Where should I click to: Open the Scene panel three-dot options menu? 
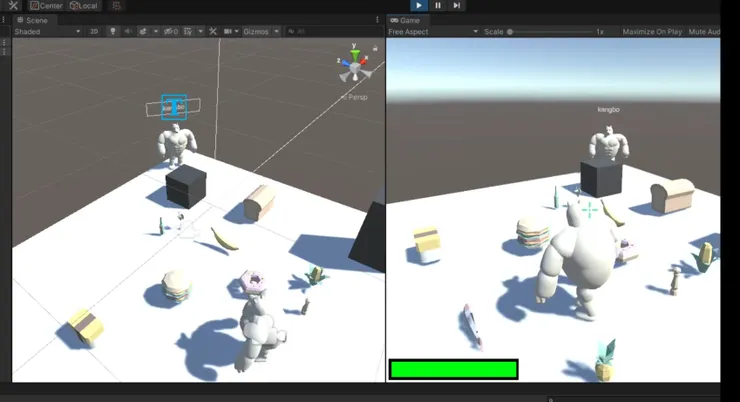377,20
